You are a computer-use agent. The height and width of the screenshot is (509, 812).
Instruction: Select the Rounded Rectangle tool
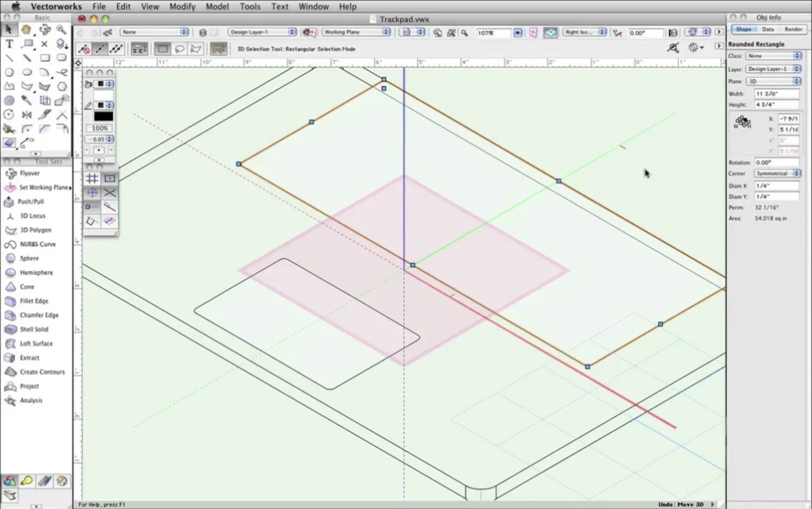[62, 58]
